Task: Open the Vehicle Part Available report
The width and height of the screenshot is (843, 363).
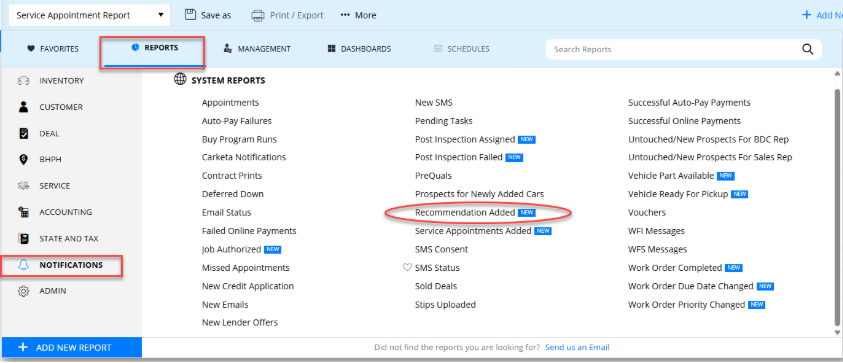Action: (x=671, y=176)
